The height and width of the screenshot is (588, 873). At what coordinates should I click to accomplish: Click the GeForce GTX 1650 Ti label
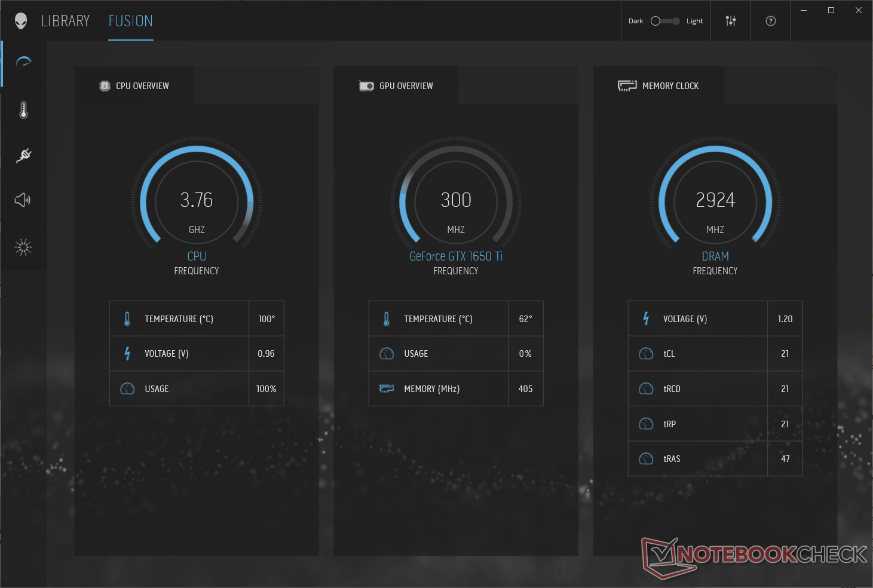click(456, 256)
